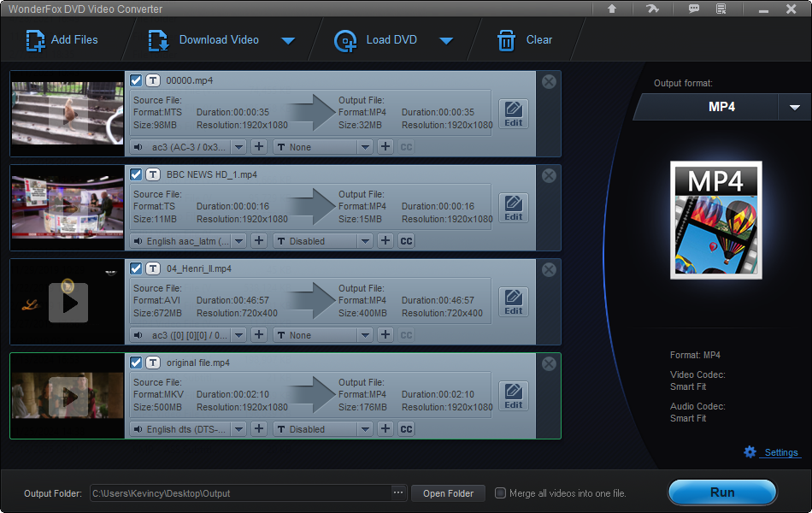The image size is (812, 513).
Task: Click the Download Video label
Action: coord(219,40)
